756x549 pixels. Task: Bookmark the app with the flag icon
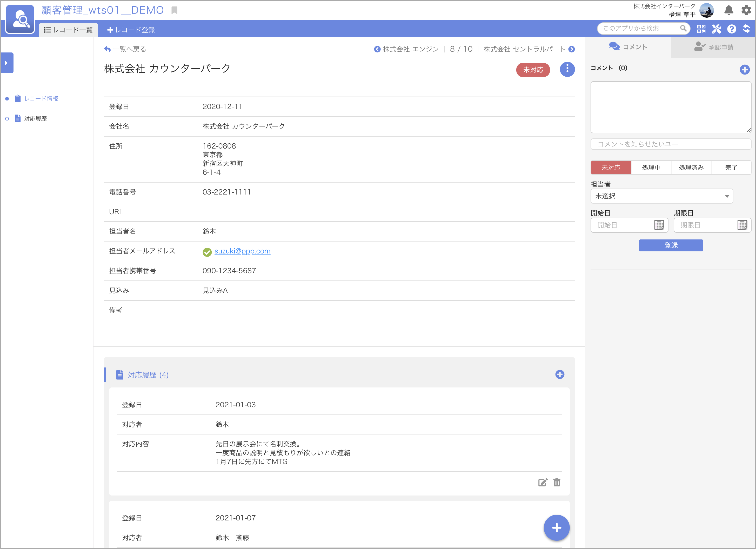pos(174,10)
